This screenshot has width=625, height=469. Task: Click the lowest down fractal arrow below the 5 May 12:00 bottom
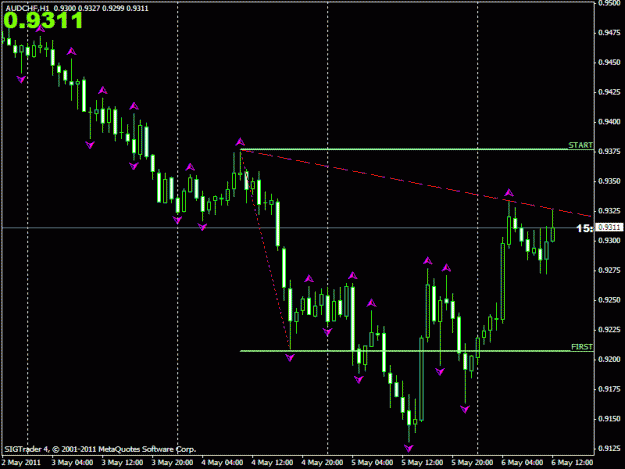click(x=409, y=448)
